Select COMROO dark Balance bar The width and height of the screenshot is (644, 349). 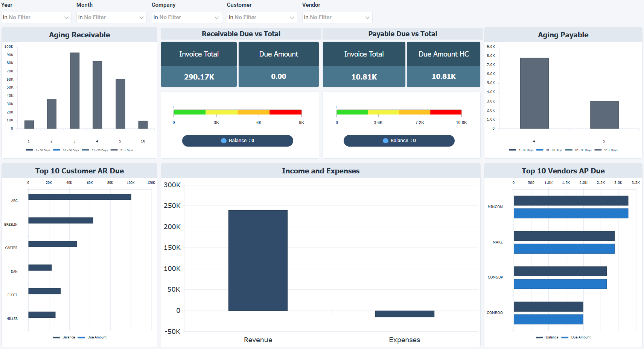548,306
